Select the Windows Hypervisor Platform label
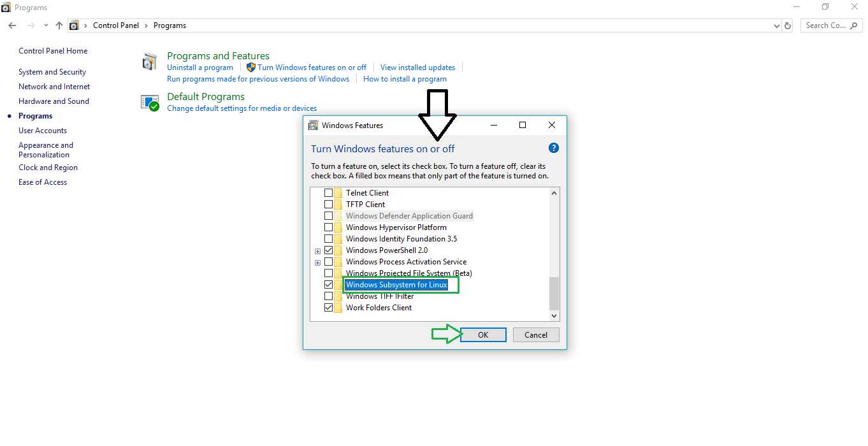 click(396, 227)
